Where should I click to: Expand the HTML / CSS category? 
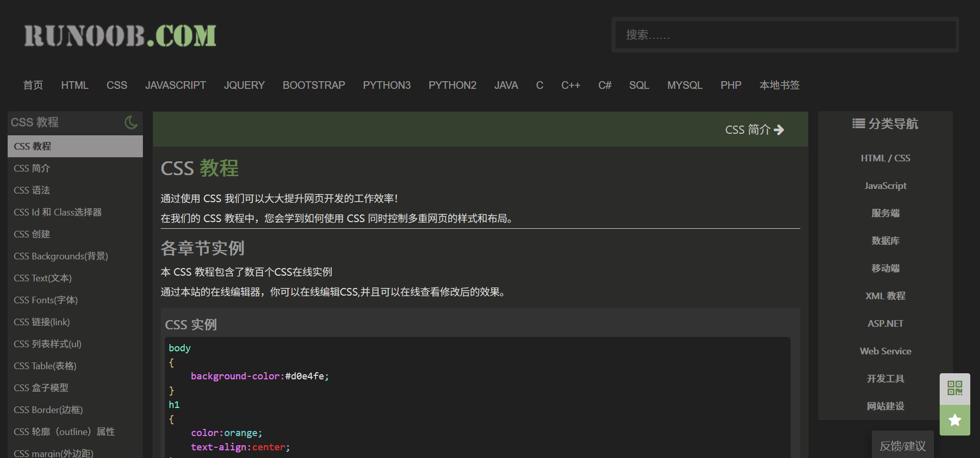click(x=885, y=158)
